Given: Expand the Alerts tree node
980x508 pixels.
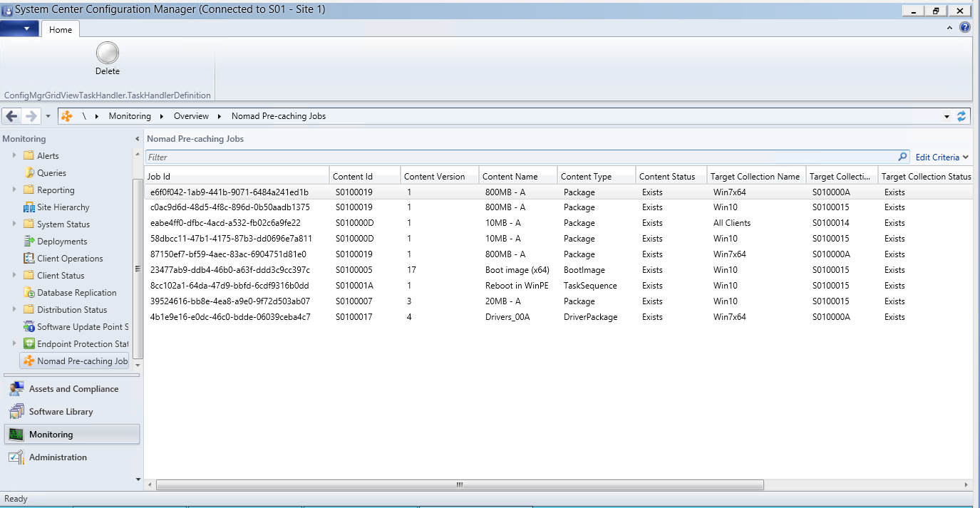Looking at the screenshot, I should (14, 156).
